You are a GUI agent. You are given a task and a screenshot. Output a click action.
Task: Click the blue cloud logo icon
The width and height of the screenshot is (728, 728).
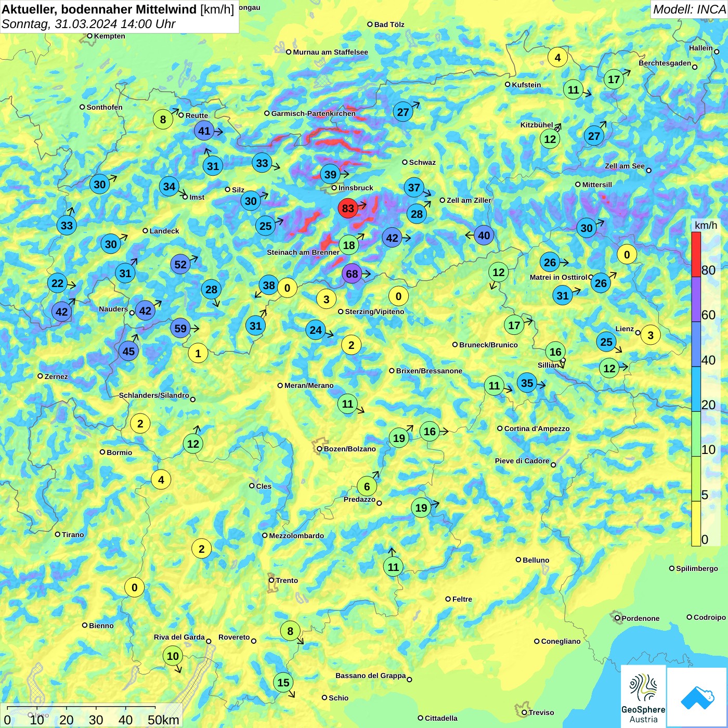(x=697, y=697)
